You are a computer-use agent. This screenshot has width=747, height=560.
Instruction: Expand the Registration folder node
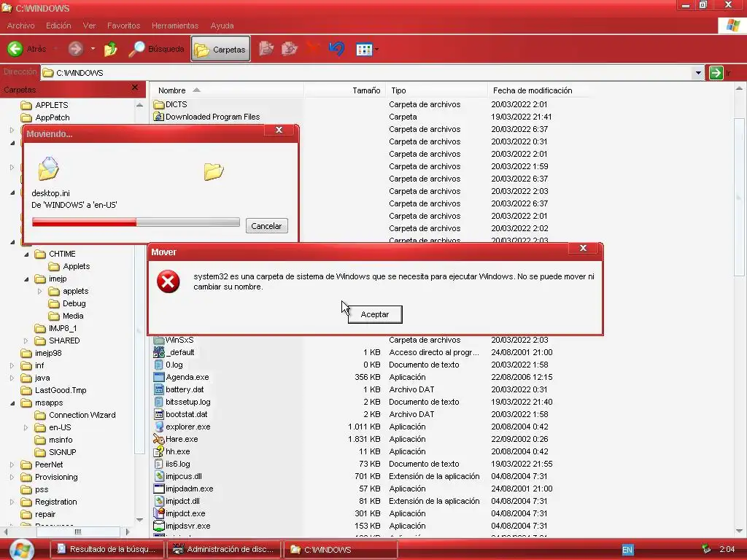tap(12, 502)
